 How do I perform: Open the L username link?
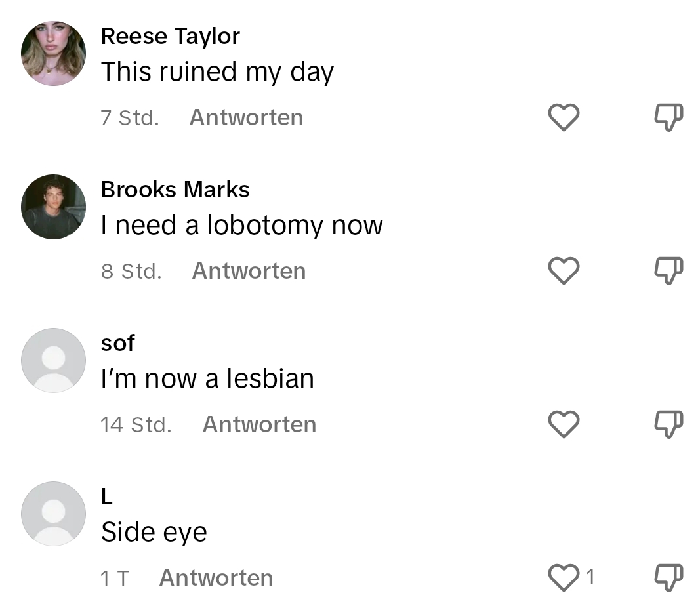[x=107, y=497]
